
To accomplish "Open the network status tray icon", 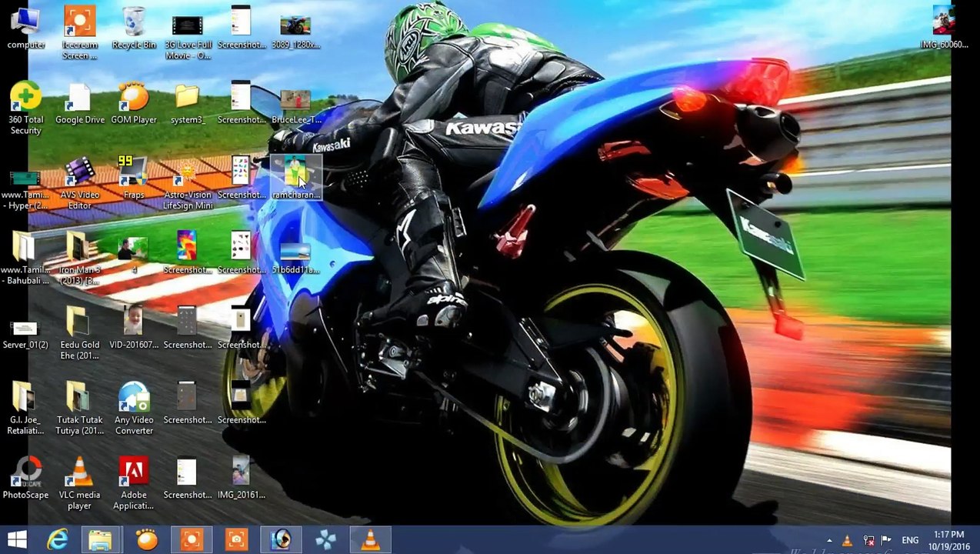I will [x=868, y=541].
